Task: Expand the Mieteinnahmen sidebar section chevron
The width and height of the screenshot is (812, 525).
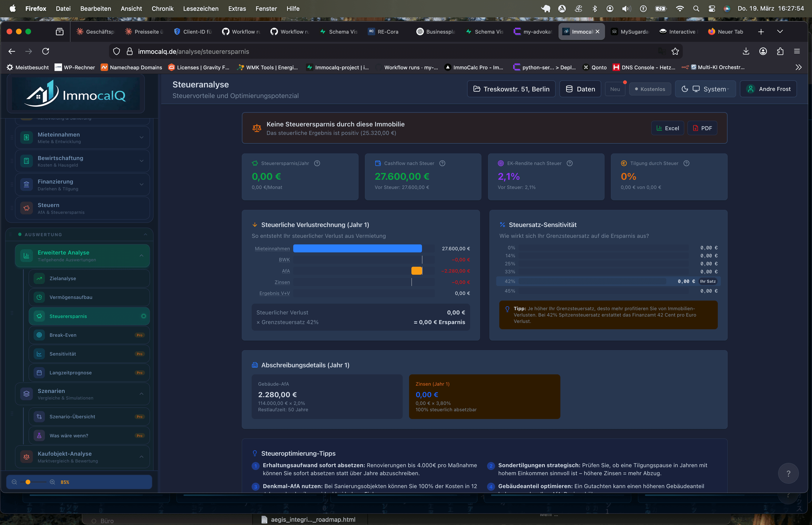Action: pyautogui.click(x=141, y=137)
